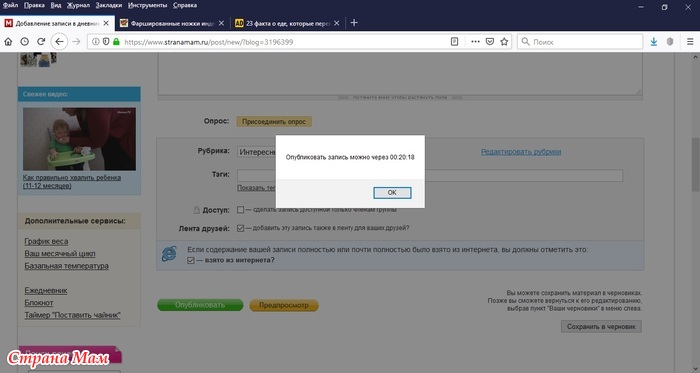The width and height of the screenshot is (700, 373).
Task: Open Firefox home page icon
Action: 8,41
